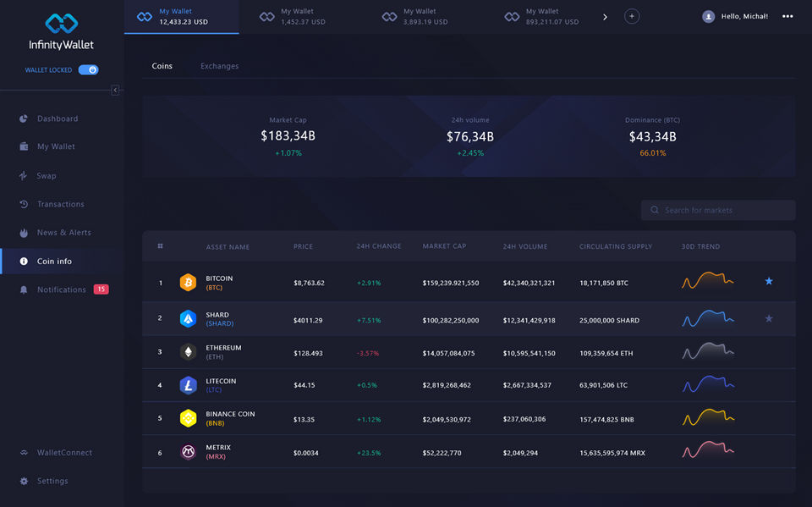Click the InfinityWallet logo
Screen dimensions: 812x507
[61, 31]
